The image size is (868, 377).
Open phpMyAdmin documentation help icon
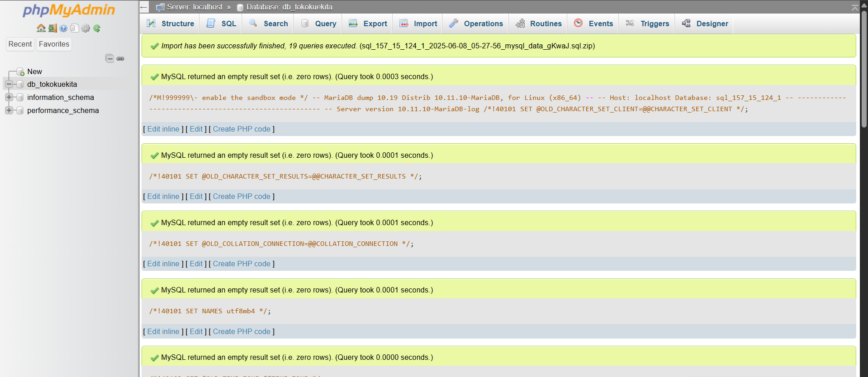[x=63, y=28]
